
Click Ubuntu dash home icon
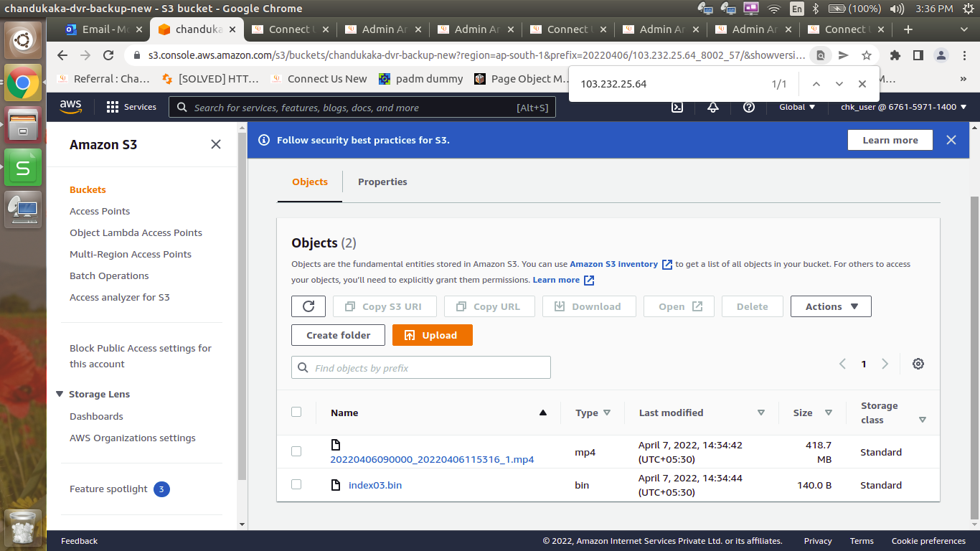pyautogui.click(x=23, y=41)
